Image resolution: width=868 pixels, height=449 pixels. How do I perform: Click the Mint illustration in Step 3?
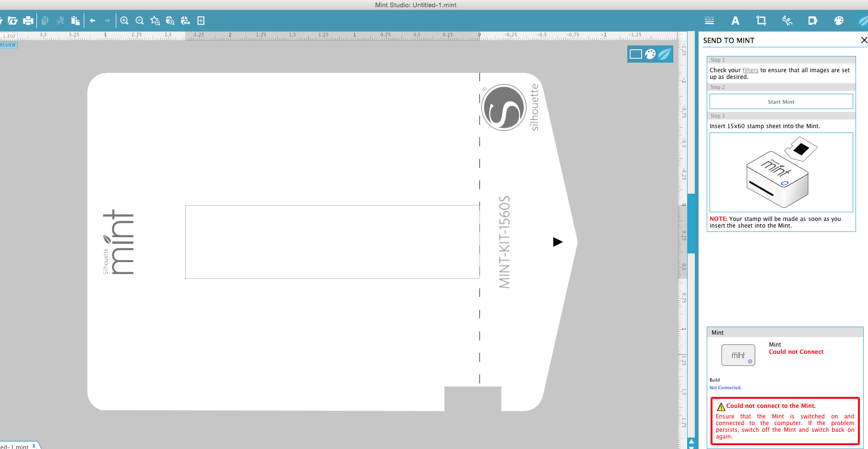coord(781,172)
